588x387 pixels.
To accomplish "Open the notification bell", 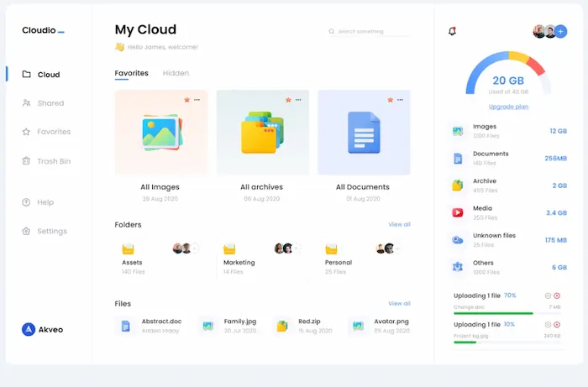I will coord(452,31).
